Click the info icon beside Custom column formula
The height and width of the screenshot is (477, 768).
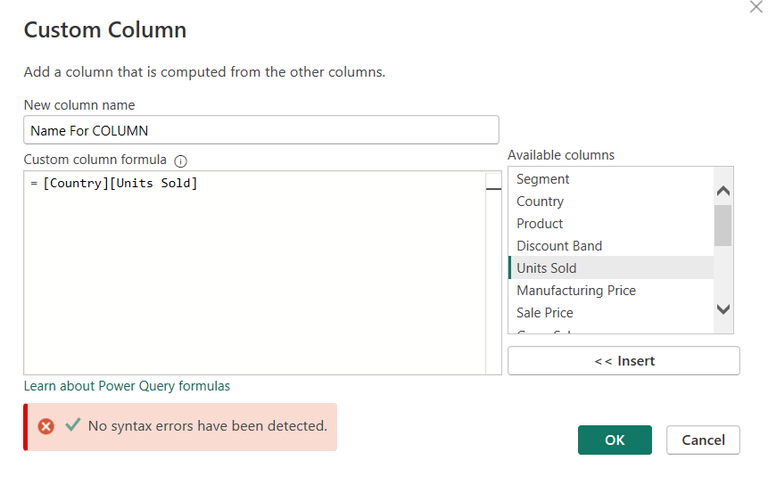[181, 160]
